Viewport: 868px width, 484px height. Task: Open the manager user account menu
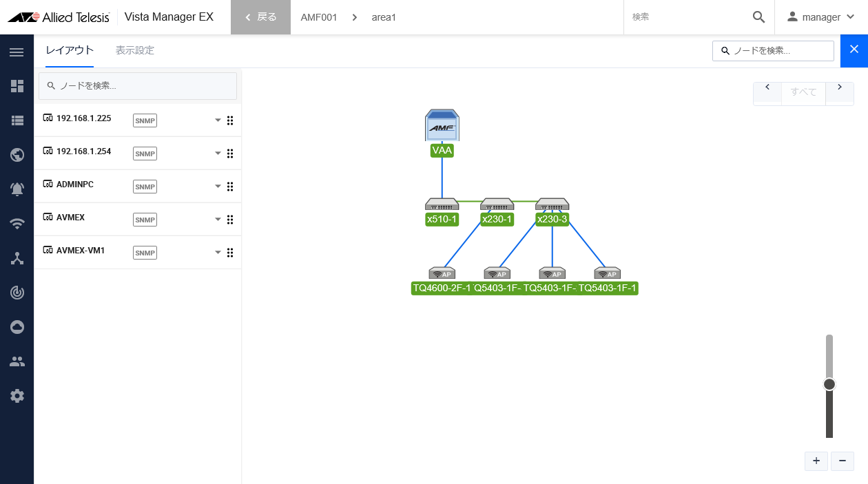pyautogui.click(x=821, y=17)
